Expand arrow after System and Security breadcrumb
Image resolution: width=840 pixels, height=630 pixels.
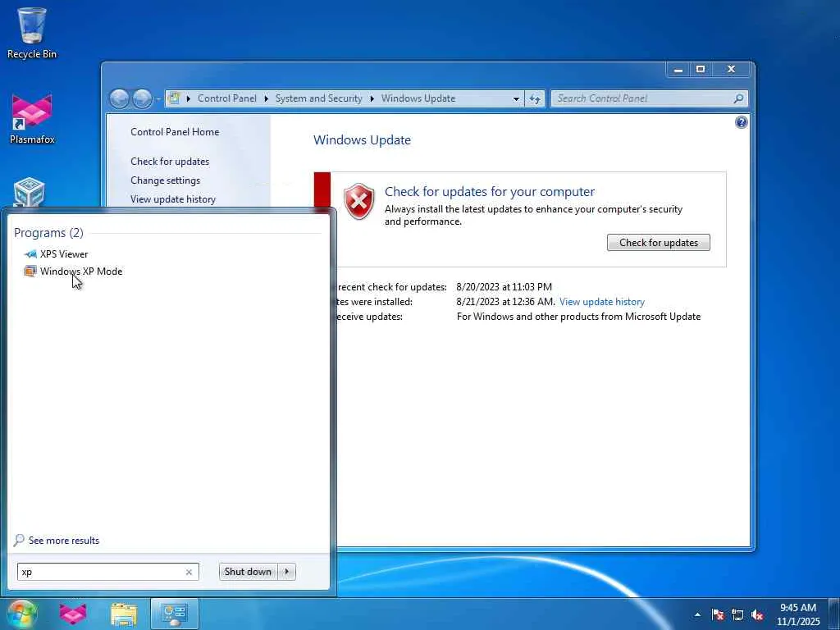(x=372, y=98)
